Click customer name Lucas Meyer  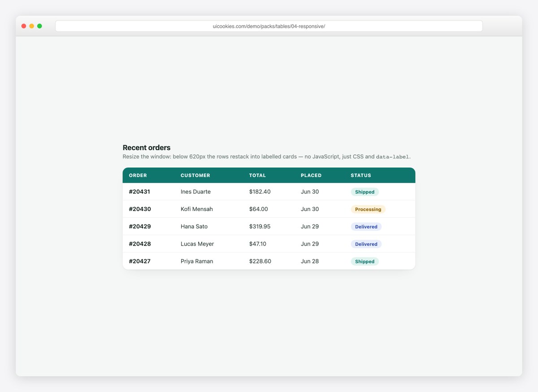pos(197,244)
